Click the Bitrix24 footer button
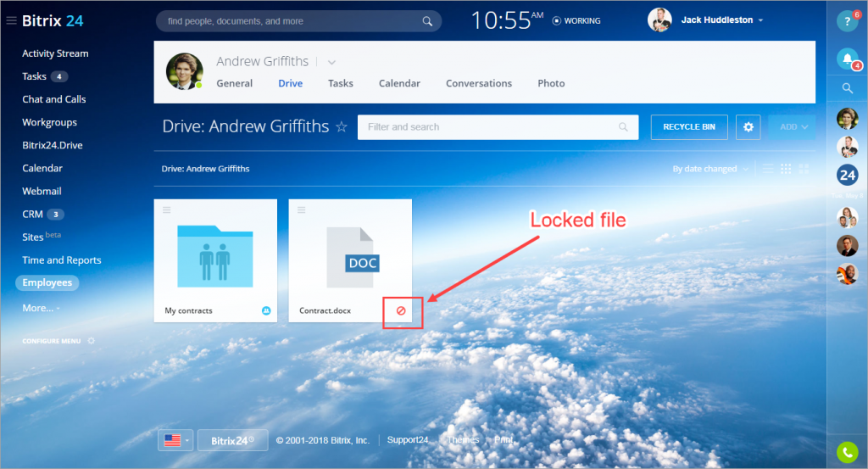The height and width of the screenshot is (469, 868). tap(232, 440)
